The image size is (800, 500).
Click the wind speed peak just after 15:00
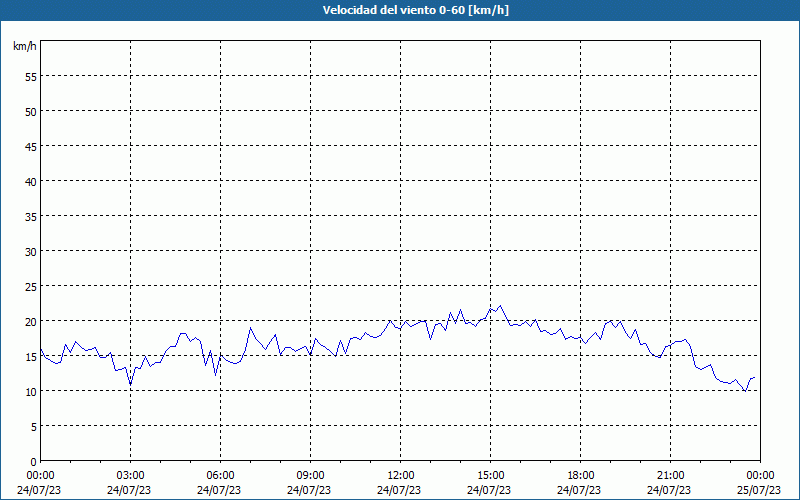coord(500,306)
